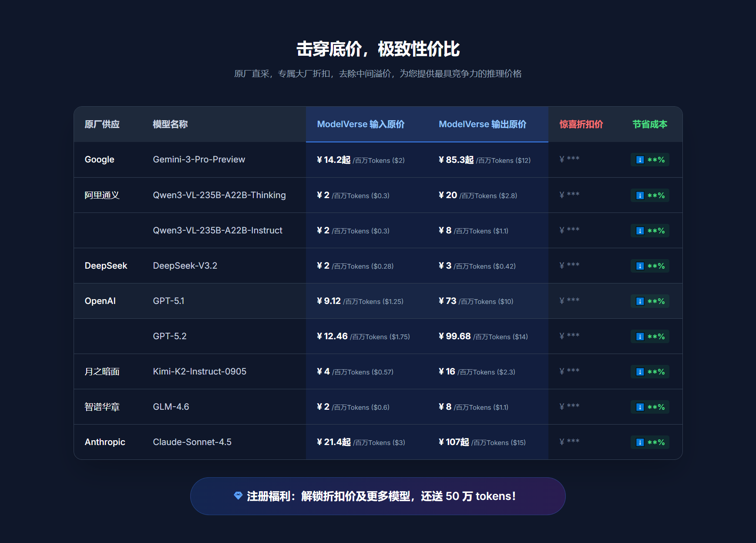This screenshot has height=543, width=756.
Task: Click the Google vendor cell
Action: (100, 159)
